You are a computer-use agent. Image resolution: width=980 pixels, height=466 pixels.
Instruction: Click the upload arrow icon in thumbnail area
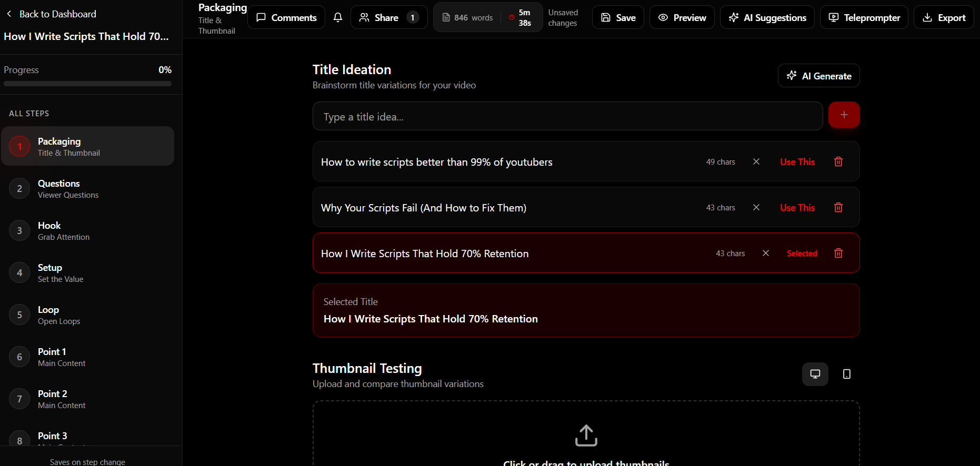coord(586,435)
